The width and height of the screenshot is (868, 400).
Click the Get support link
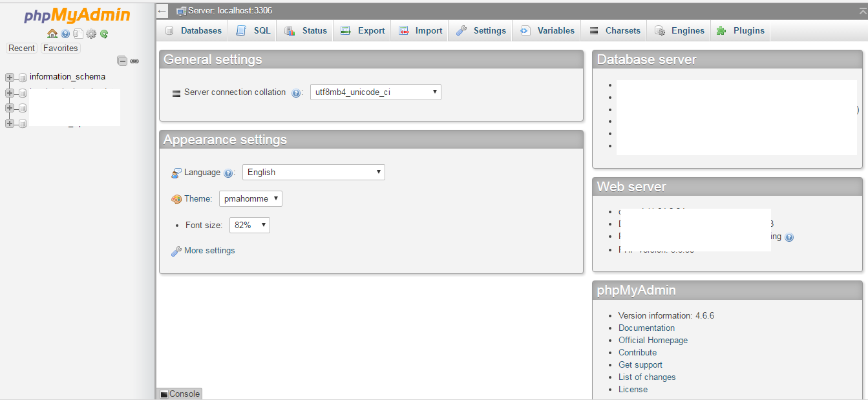(640, 365)
